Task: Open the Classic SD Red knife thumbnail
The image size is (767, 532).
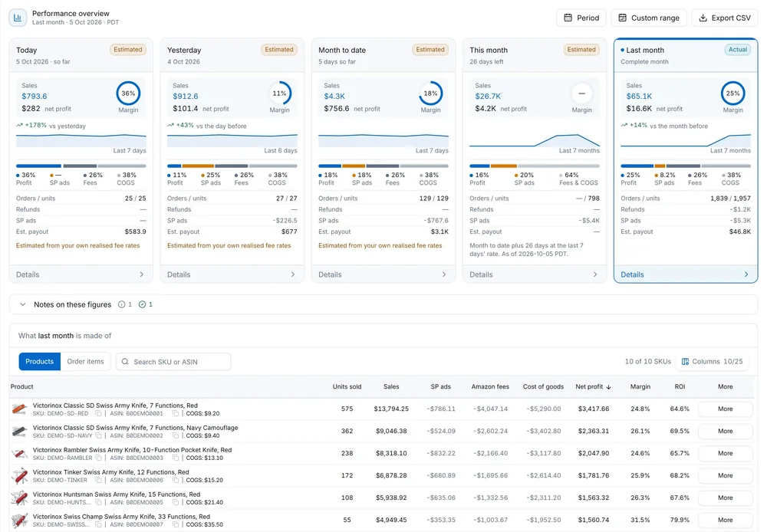Action: (x=19, y=409)
